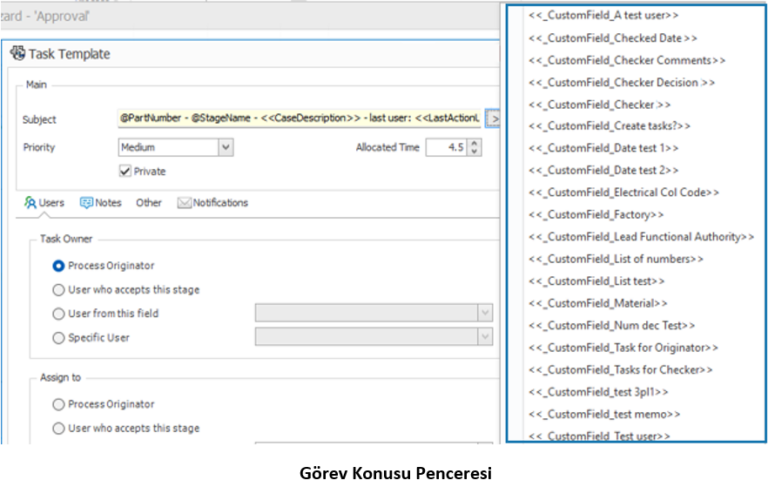The height and width of the screenshot is (487, 768).
Task: Select Process Originator under Assign to
Action: pos(59,404)
